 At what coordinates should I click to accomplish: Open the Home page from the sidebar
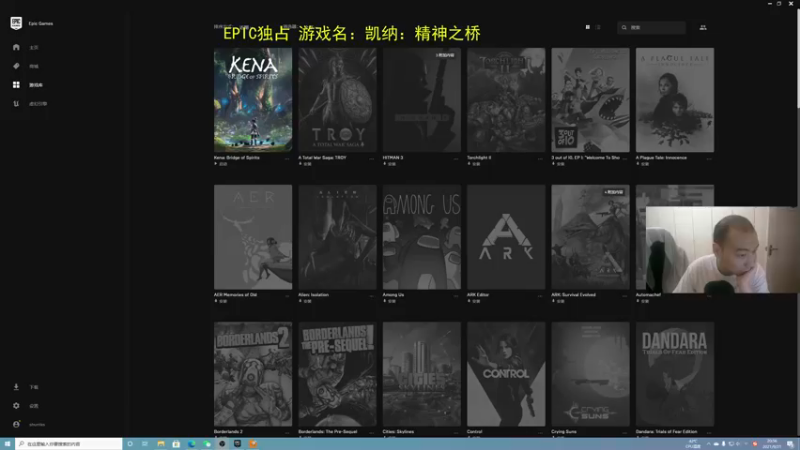pos(16,47)
